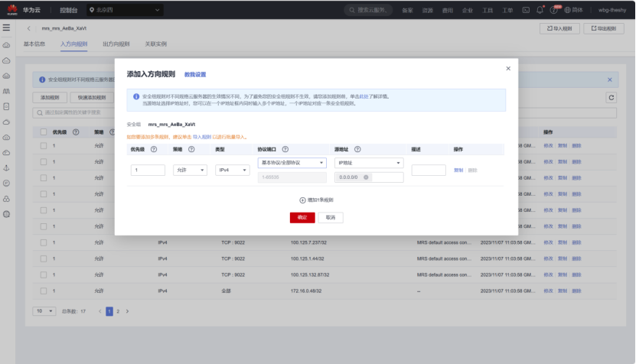Open the 资源 menu in top bar

tap(428, 10)
